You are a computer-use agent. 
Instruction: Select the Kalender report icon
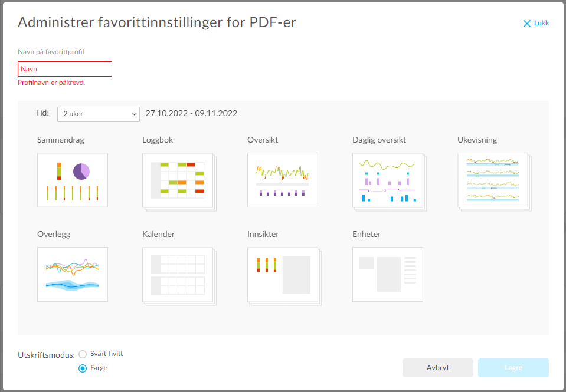pos(178,274)
